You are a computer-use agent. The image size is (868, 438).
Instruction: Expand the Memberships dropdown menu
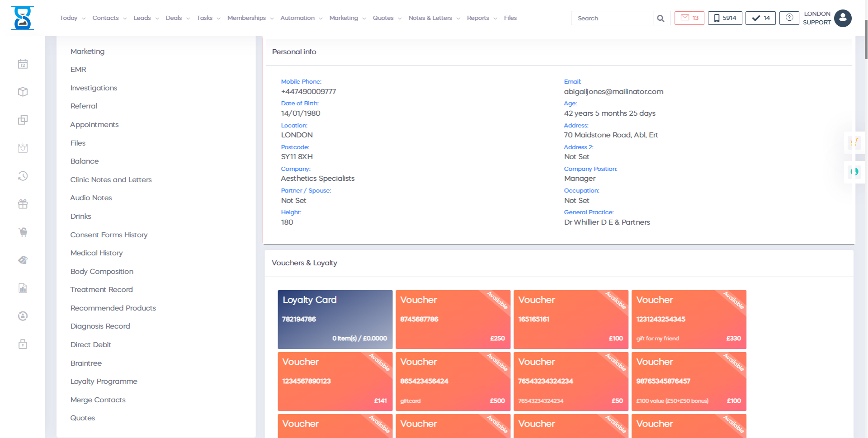click(x=250, y=18)
